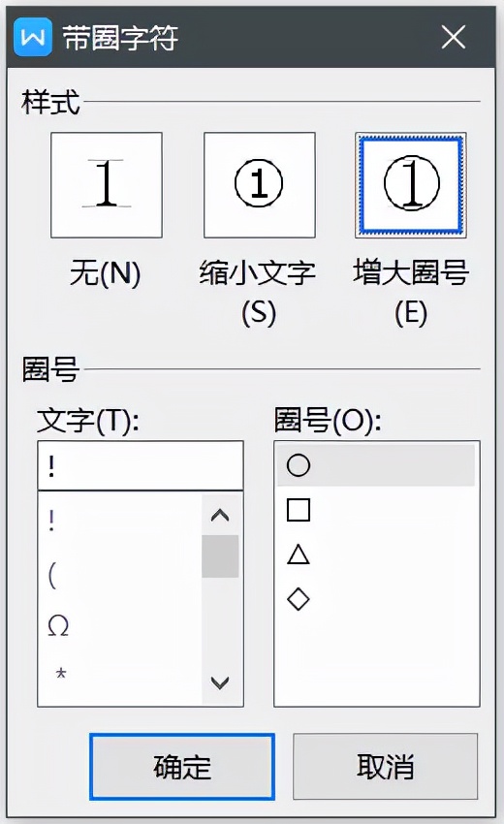Select the 无(N) plain style preview
Screen dimensions: 504x824
[x=107, y=185]
